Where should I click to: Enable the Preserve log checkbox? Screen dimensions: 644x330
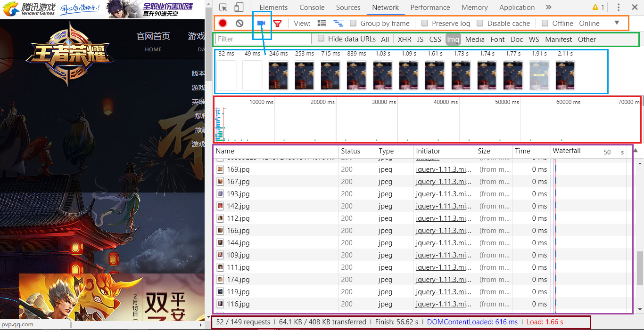425,23
